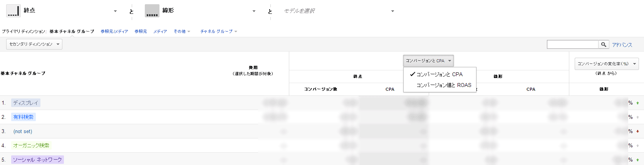
Task: Select checked コンバージョンと CPA option
Action: pos(439,74)
